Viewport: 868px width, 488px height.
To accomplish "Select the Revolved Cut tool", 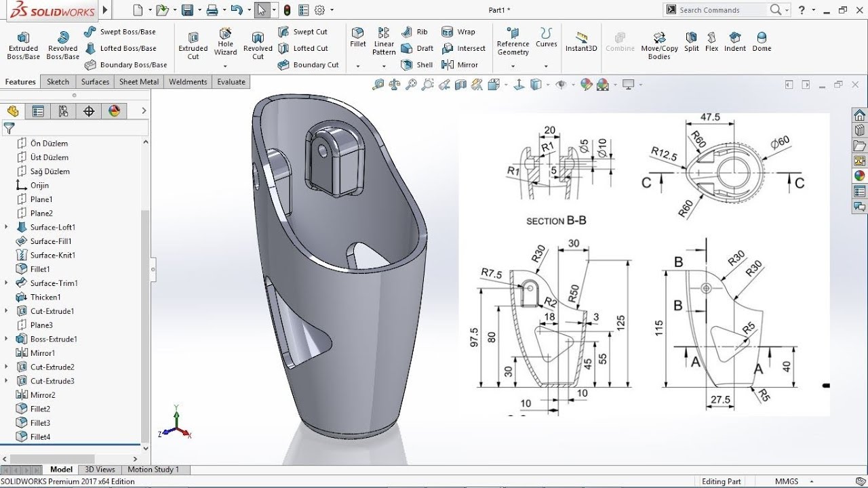I will [x=258, y=45].
